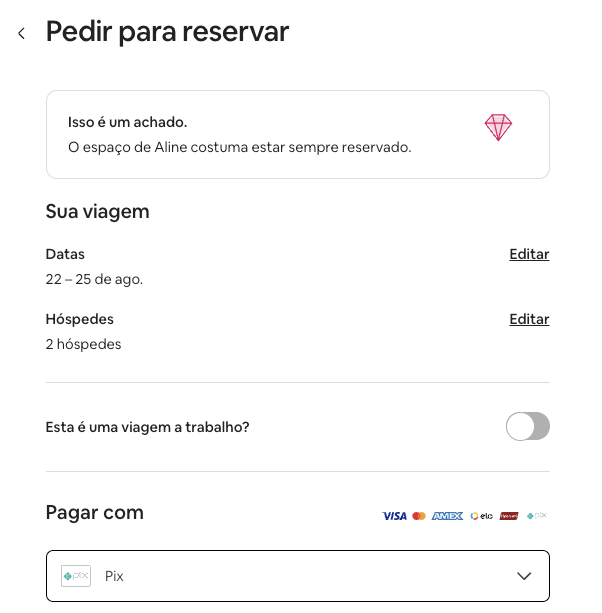Image resolution: width=602 pixels, height=613 pixels.
Task: Go back using the left arrow
Action: coord(21,33)
